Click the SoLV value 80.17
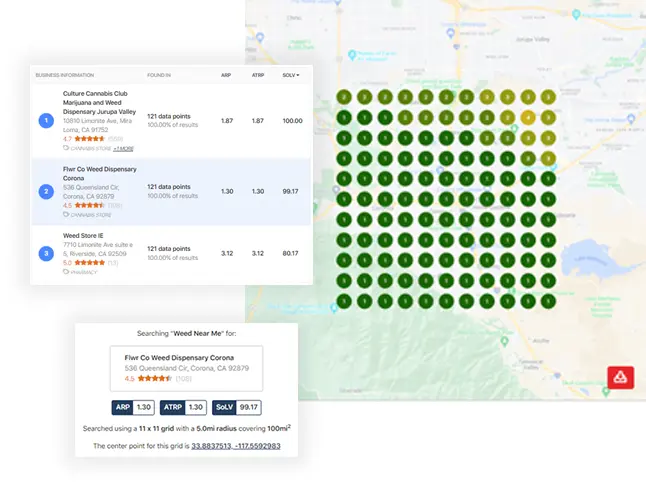Image resolution: width=646 pixels, height=488 pixels. [290, 253]
